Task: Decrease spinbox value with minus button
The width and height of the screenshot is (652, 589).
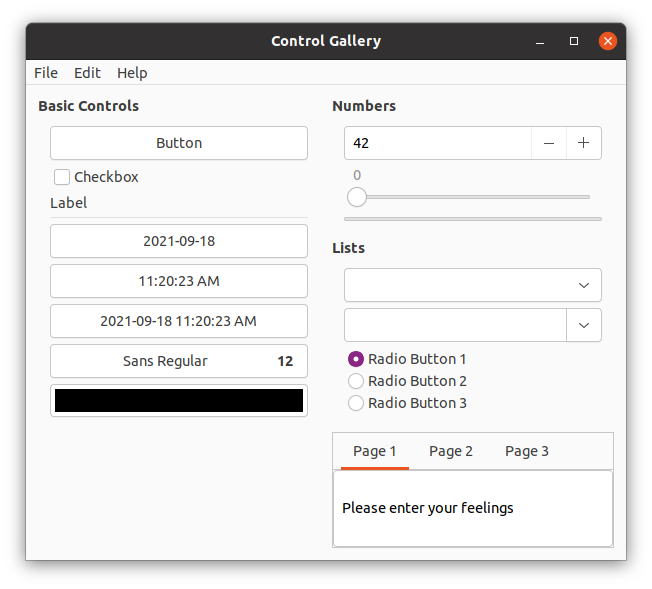Action: pos(549,143)
